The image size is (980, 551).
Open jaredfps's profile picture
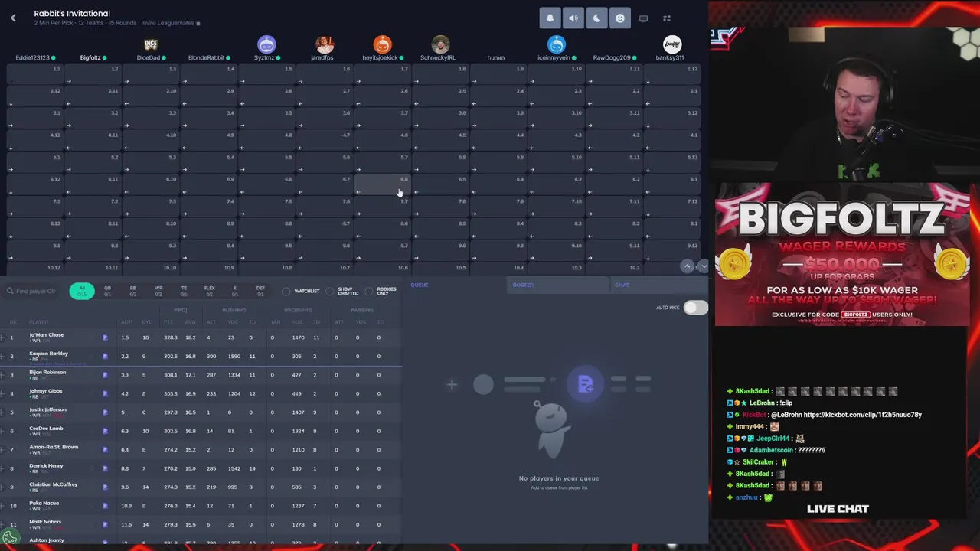325,44
